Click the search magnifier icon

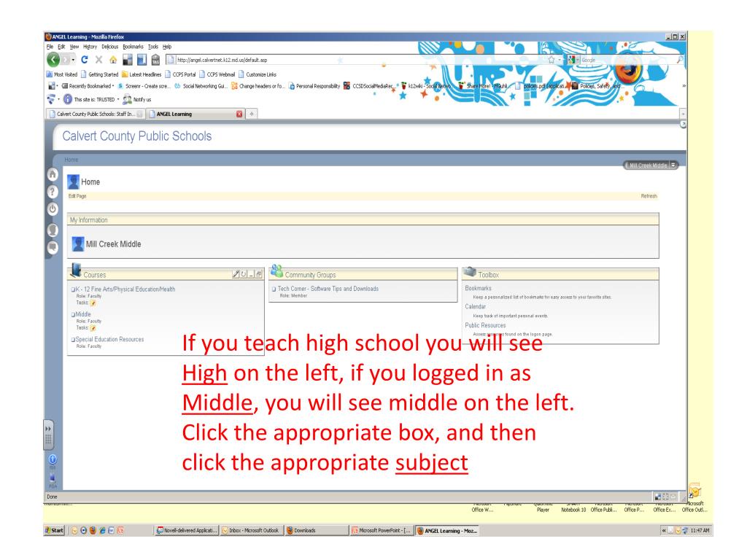click(x=680, y=60)
